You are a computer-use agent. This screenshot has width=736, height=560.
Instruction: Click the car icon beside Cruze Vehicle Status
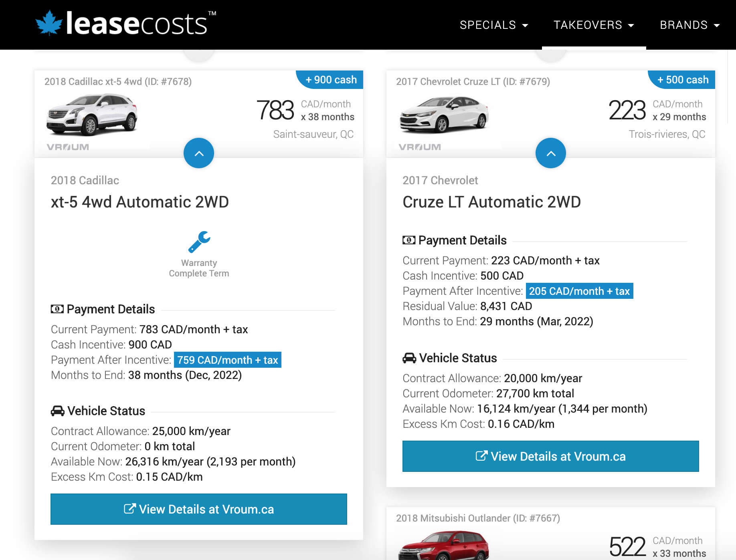pyautogui.click(x=409, y=358)
